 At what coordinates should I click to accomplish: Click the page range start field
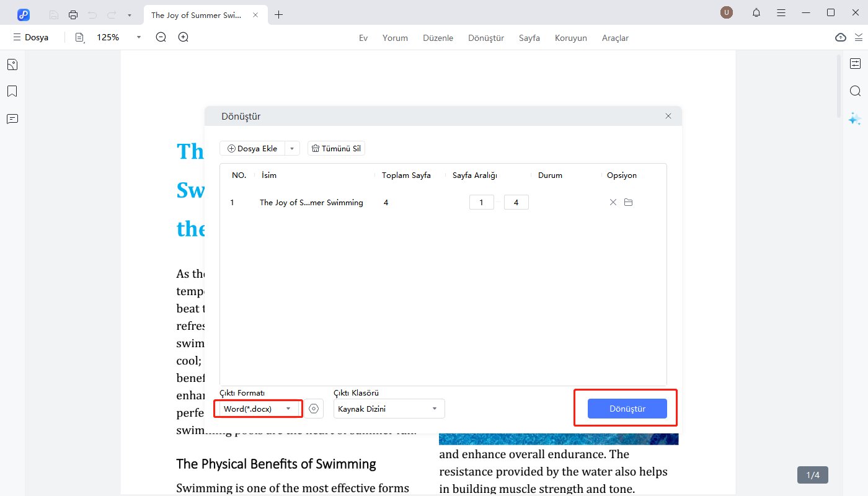click(482, 202)
